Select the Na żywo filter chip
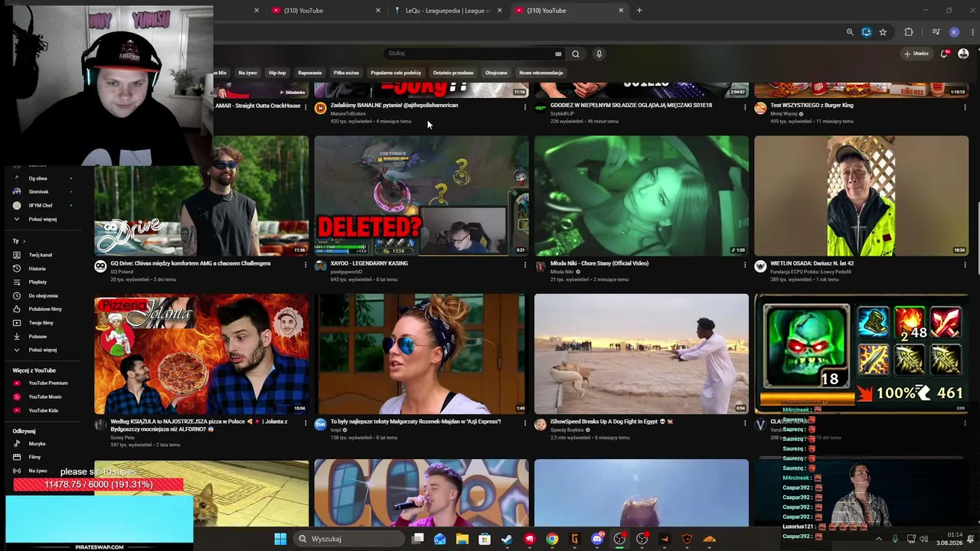The height and width of the screenshot is (551, 980). (247, 73)
